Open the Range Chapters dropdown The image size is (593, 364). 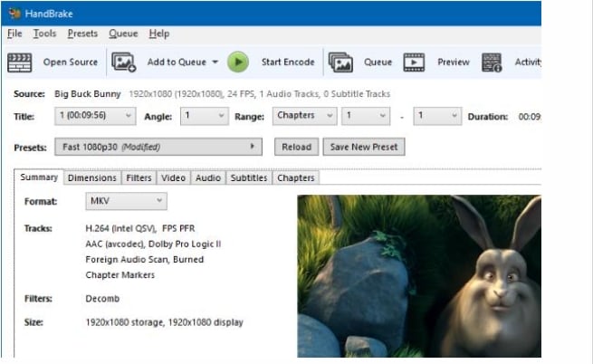304,116
